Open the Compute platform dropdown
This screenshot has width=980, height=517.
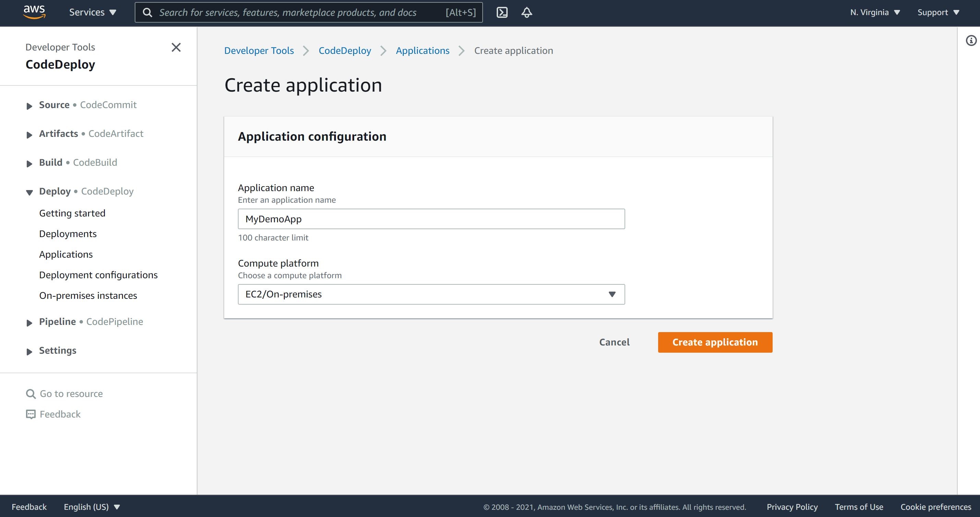pyautogui.click(x=431, y=294)
